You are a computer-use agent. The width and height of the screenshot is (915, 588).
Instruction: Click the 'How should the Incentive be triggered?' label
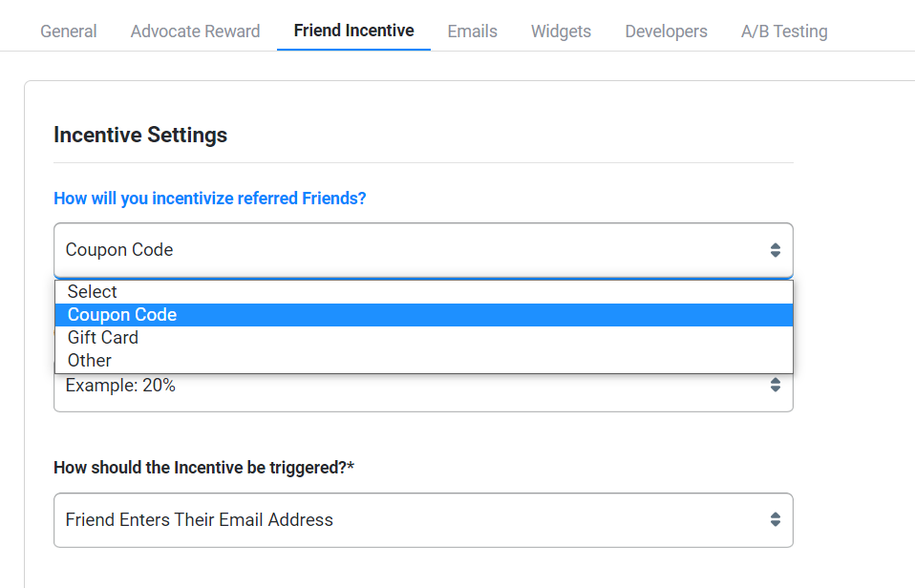(x=203, y=468)
